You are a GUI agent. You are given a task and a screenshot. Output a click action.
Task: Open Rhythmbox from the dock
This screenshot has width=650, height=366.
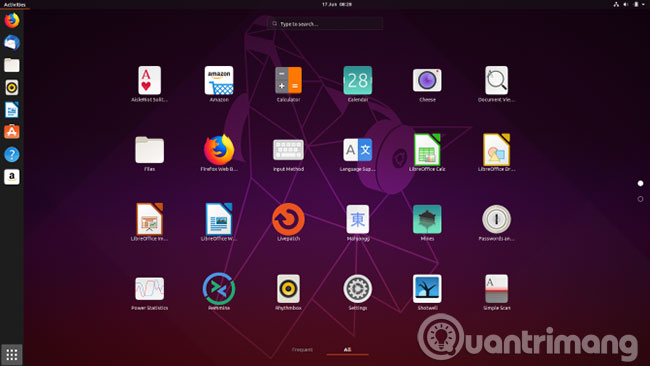(12, 87)
